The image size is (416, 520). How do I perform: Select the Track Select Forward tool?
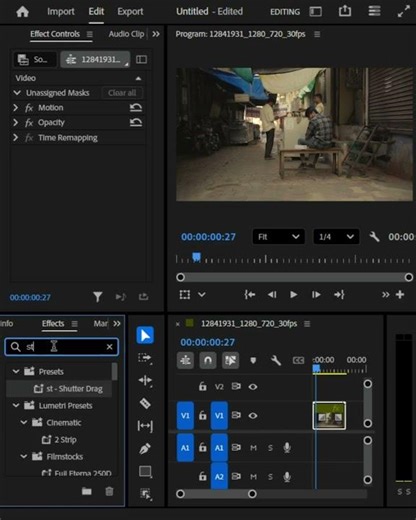click(x=145, y=358)
